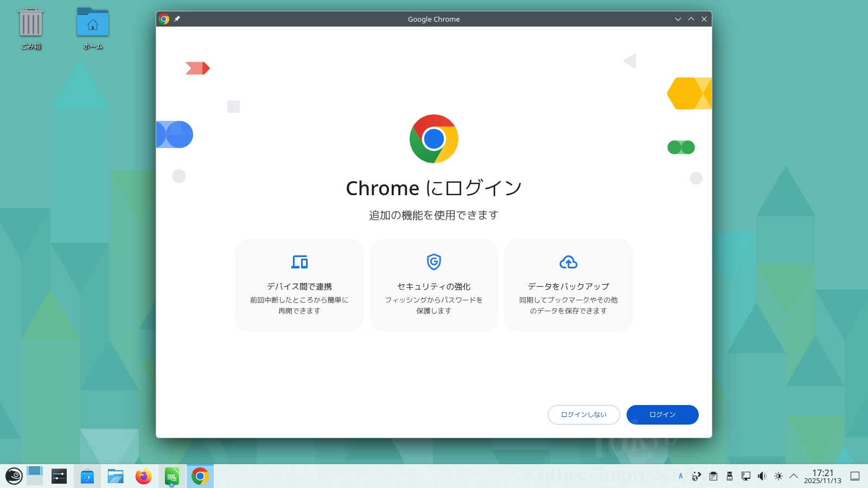Click the ログイン sign-in button
Viewport: 868px width, 488px height.
tap(662, 415)
